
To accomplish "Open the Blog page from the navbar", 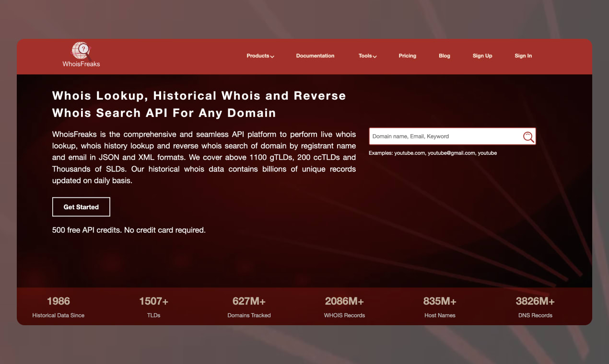I will point(444,56).
